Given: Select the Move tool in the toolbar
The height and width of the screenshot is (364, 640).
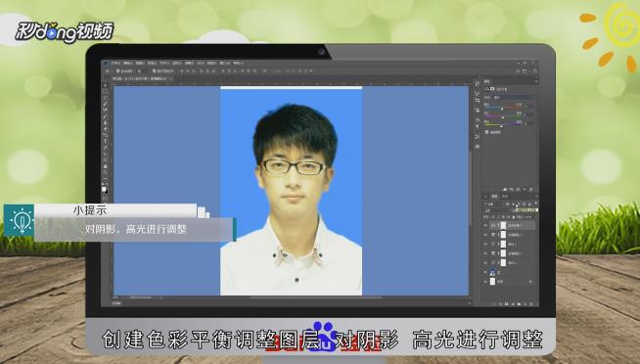Looking at the screenshot, I should [106, 85].
